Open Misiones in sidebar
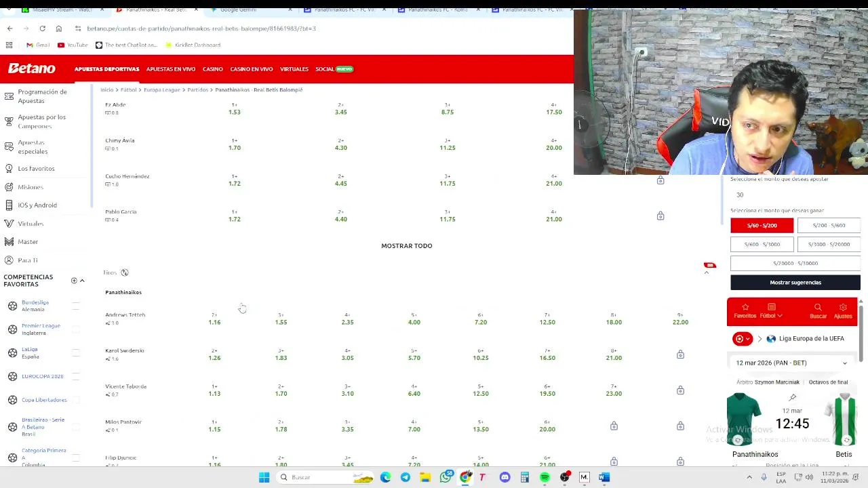This screenshot has height=488, width=868. (x=30, y=186)
